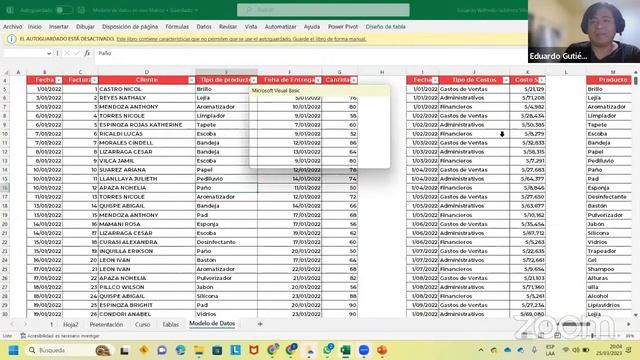Screen dimensions: 640x360
Task: Click the Enter checkmark icon in formula bar
Action: click(77, 53)
